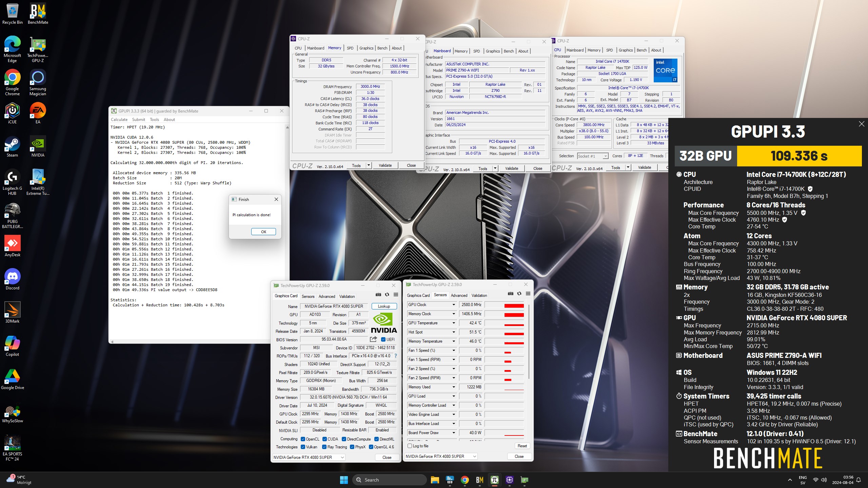Refresh sensors in GPU-Z Sensors window
This screenshot has width=868, height=488.
tap(519, 293)
